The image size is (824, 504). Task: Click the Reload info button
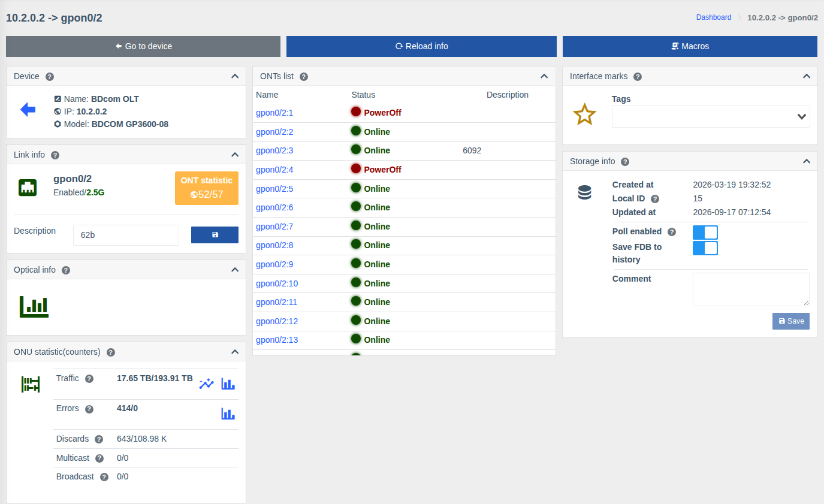(x=421, y=46)
